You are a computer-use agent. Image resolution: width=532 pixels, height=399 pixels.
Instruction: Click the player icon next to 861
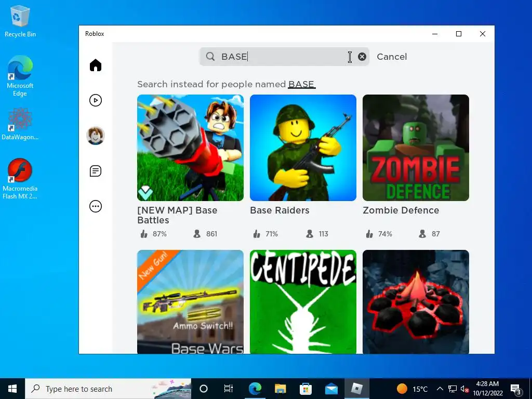pyautogui.click(x=197, y=234)
